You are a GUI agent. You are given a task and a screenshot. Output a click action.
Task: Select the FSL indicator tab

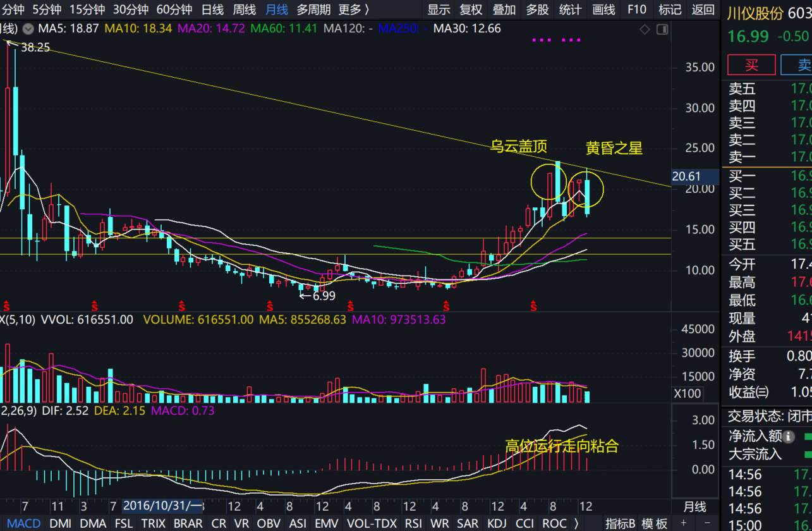124,523
